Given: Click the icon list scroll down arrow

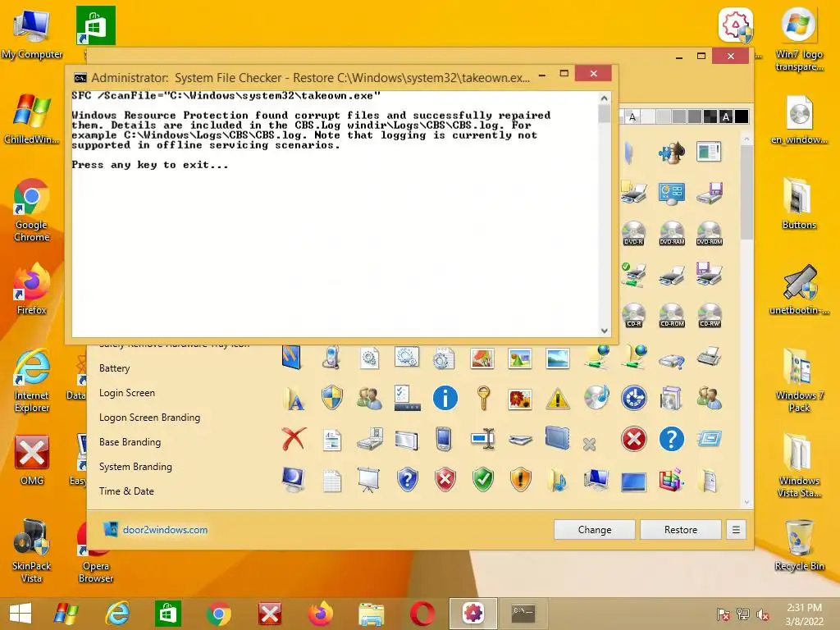Looking at the screenshot, I should (x=746, y=502).
